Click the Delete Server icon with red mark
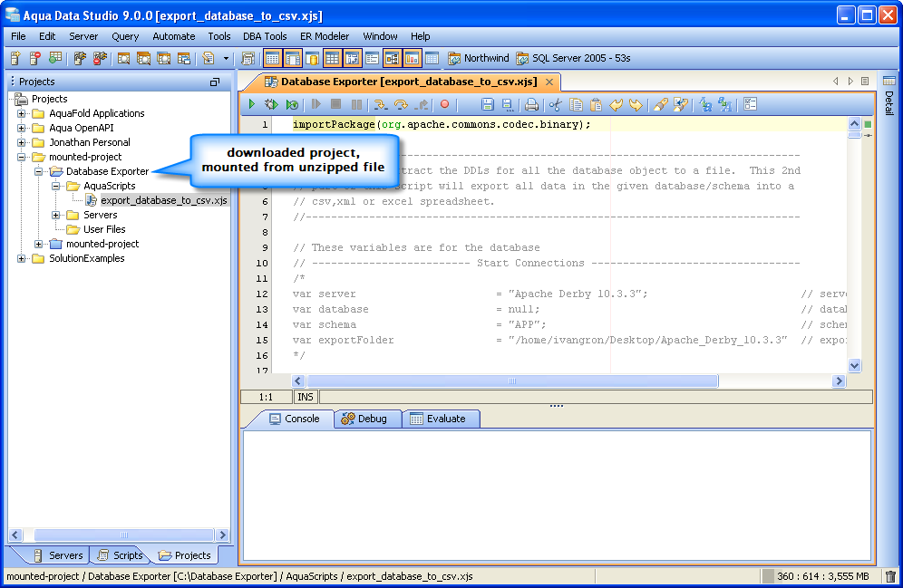The width and height of the screenshot is (903, 588). click(35, 58)
